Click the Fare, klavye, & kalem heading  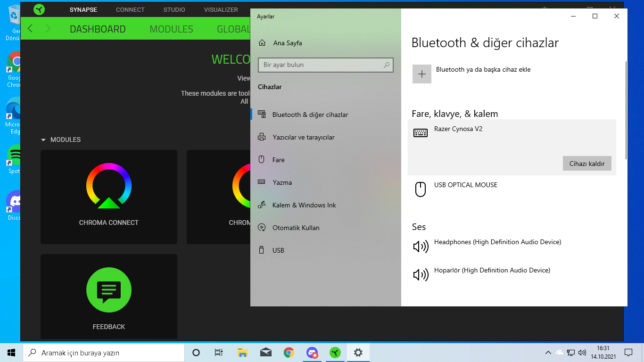tap(455, 114)
